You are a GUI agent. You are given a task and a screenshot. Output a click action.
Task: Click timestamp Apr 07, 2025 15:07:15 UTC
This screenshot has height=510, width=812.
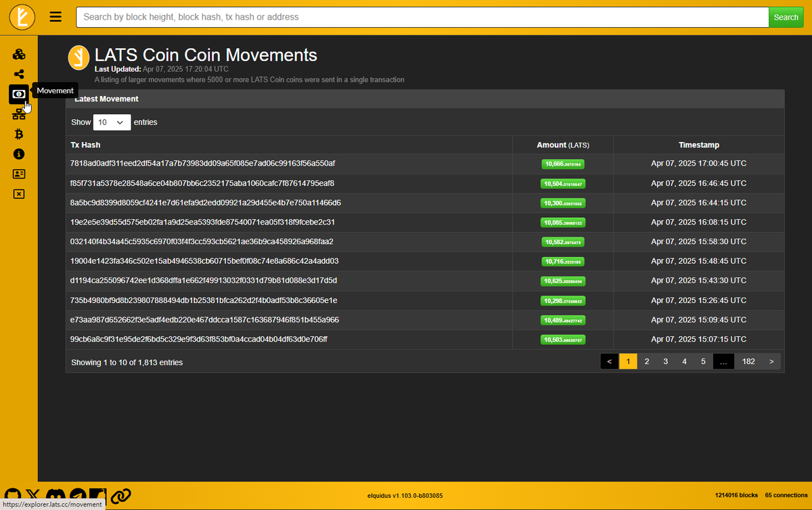(x=699, y=339)
